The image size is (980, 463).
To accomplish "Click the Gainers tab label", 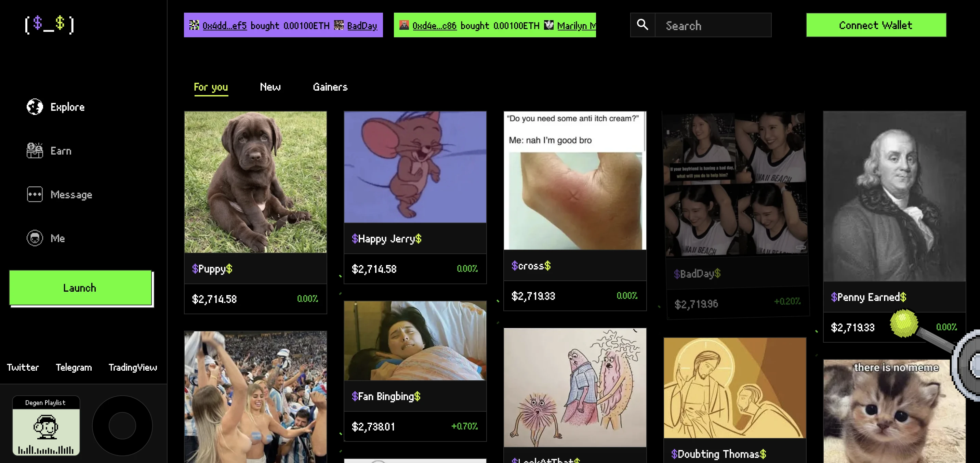I will click(330, 87).
